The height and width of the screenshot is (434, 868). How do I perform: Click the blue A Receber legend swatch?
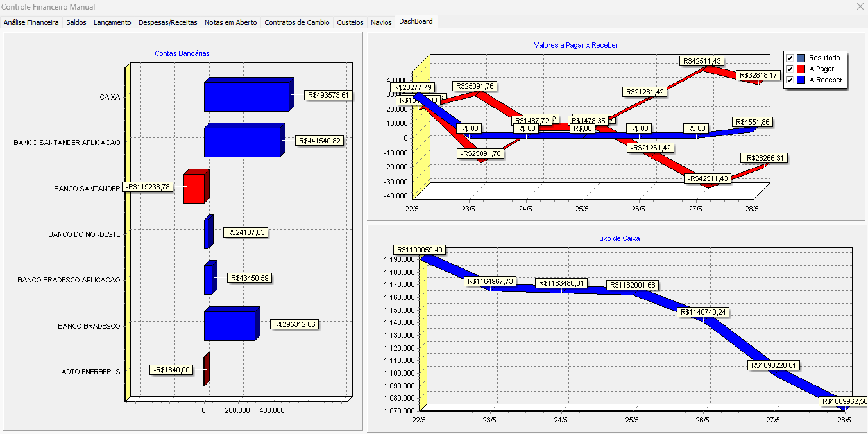coord(801,80)
